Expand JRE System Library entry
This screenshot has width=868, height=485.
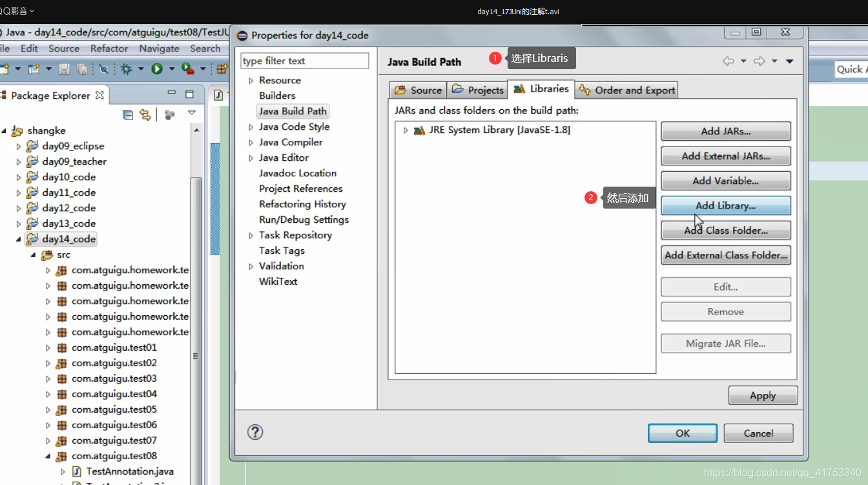(406, 130)
